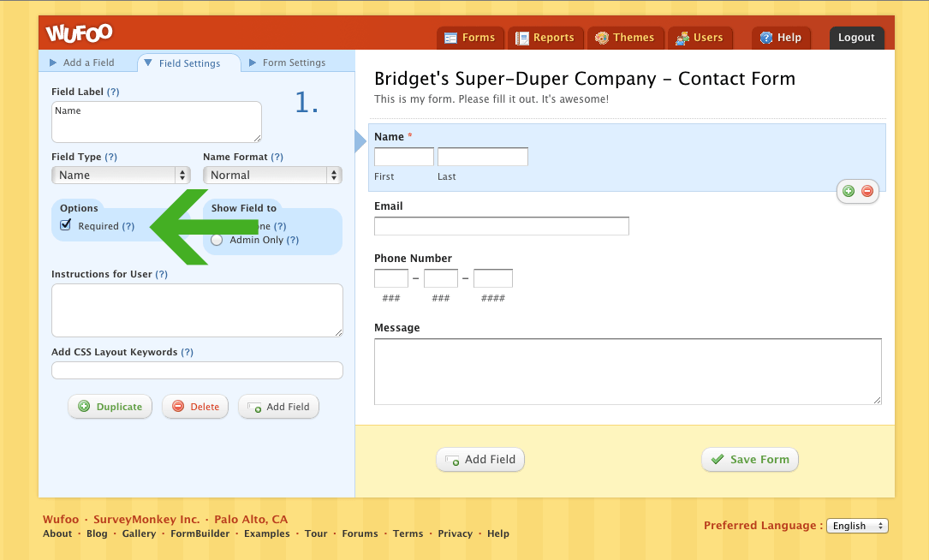Click the first Phone Number box

click(391, 278)
